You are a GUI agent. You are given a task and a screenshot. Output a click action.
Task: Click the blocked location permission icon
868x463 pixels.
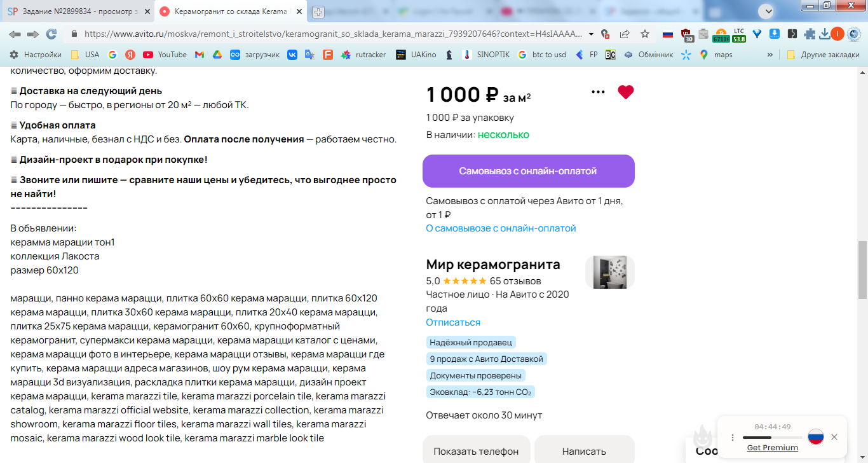606,34
